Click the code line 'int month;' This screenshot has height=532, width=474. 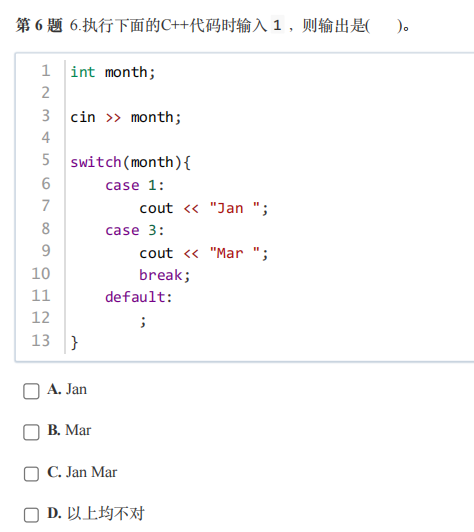tap(113, 72)
